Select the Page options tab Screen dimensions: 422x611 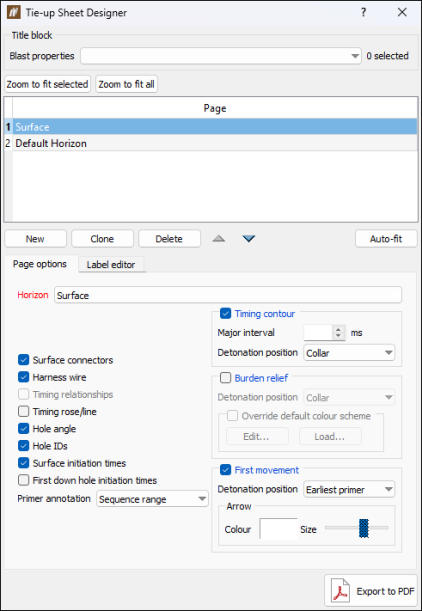[x=40, y=264]
